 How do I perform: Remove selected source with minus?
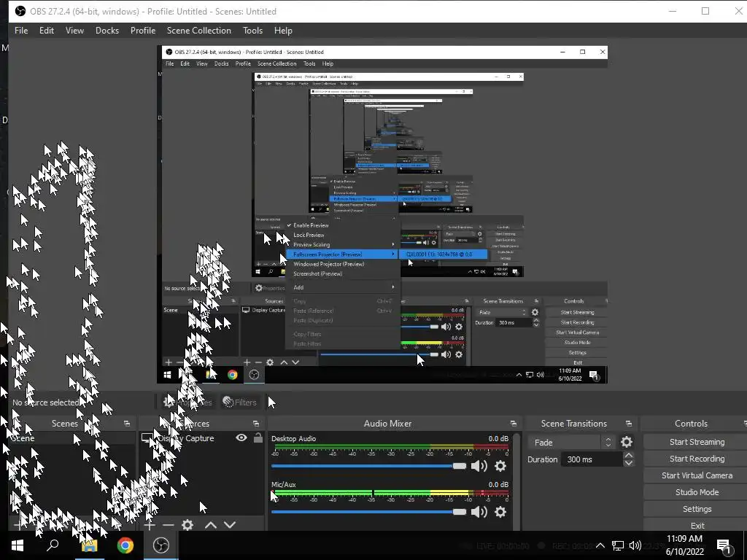point(169,525)
